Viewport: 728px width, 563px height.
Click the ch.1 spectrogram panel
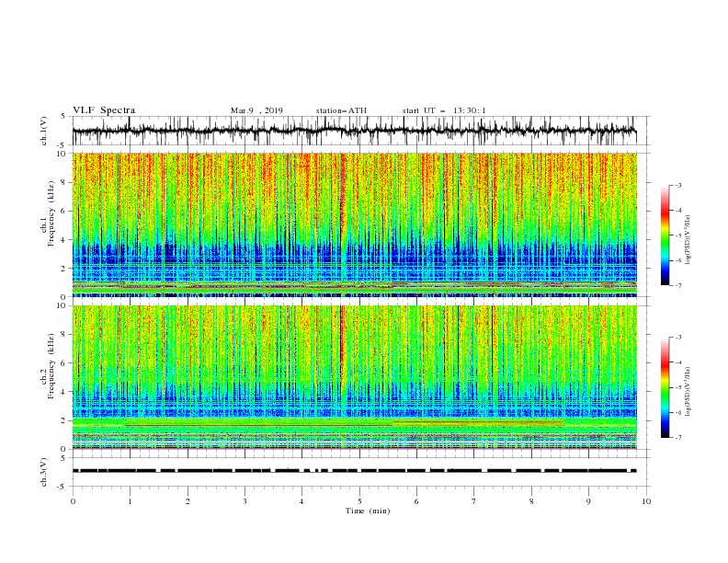pyautogui.click(x=355, y=224)
